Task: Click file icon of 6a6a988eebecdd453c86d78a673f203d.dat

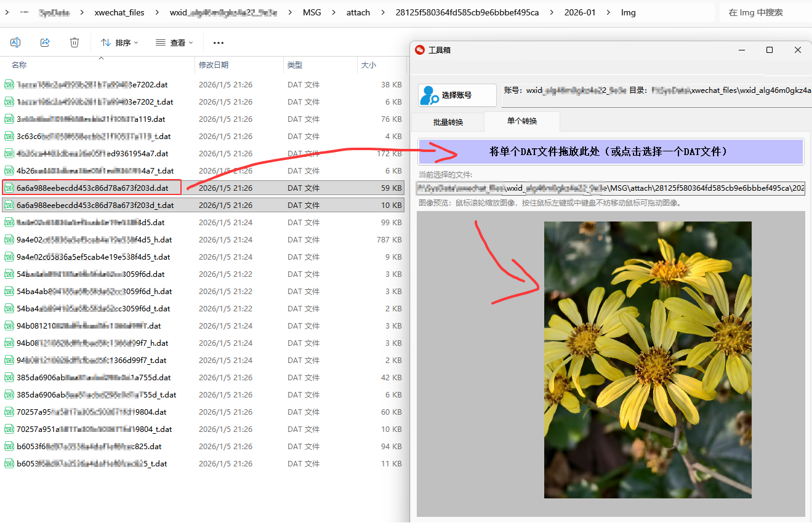Action: coord(9,188)
